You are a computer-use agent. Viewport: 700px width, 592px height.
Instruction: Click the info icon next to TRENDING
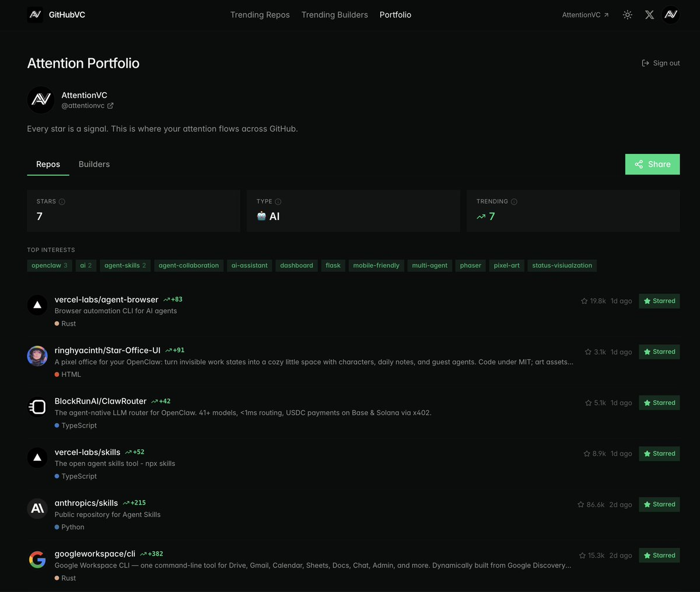pos(514,202)
